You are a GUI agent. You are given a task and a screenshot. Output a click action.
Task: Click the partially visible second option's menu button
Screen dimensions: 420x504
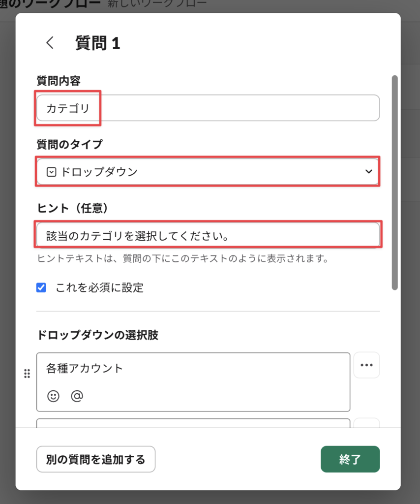pyautogui.click(x=366, y=423)
